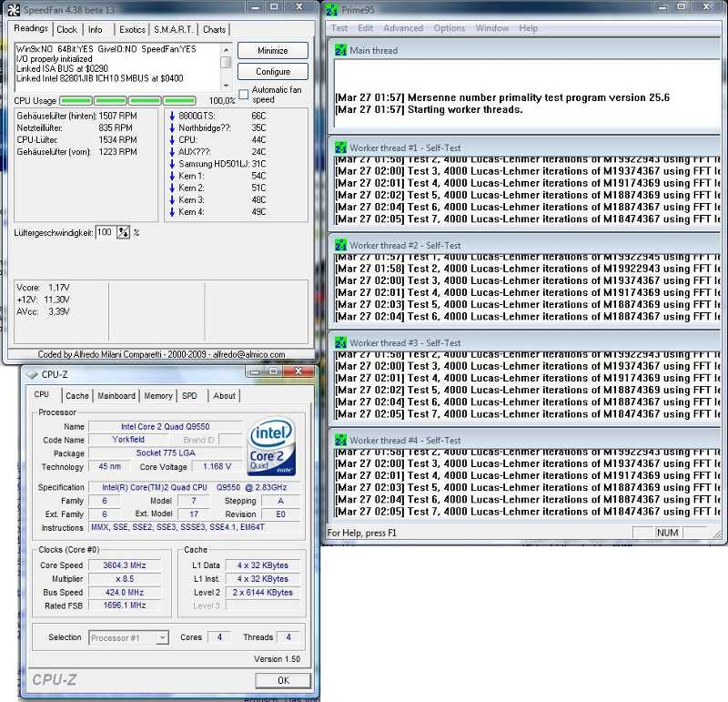The height and width of the screenshot is (702, 728).
Task: Click the CPU-Z title bar icon
Action: pos(31,374)
